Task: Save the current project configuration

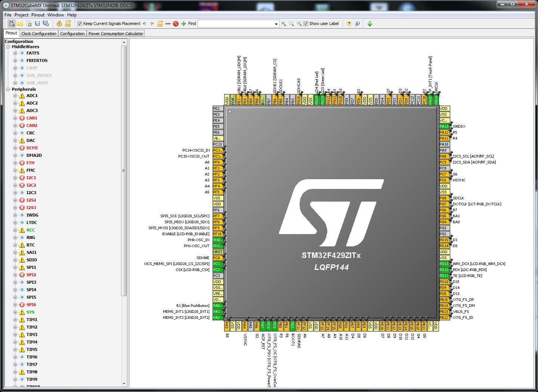Action: (x=37, y=23)
